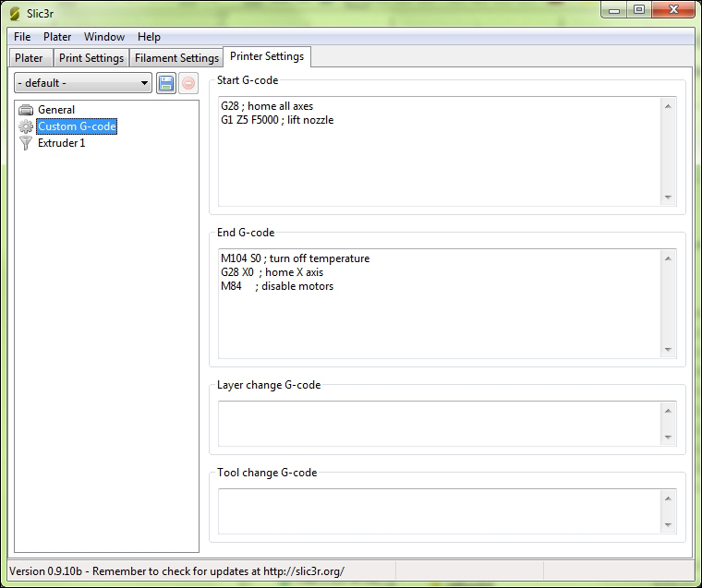Screen dimensions: 702x588
Task: Open the Help menu
Action: coord(149,37)
